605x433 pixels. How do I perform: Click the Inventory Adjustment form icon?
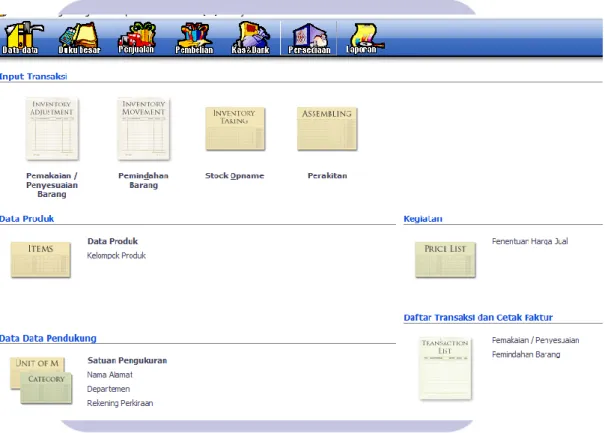[52, 129]
